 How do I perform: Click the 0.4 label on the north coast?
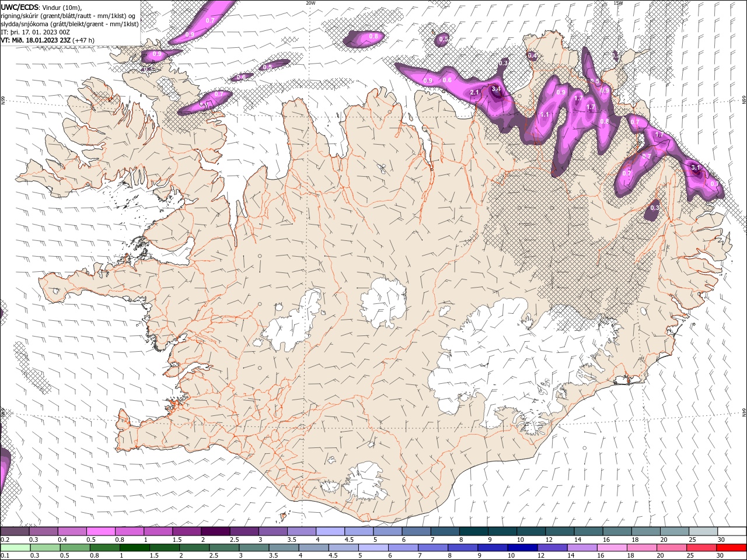click(x=532, y=55)
